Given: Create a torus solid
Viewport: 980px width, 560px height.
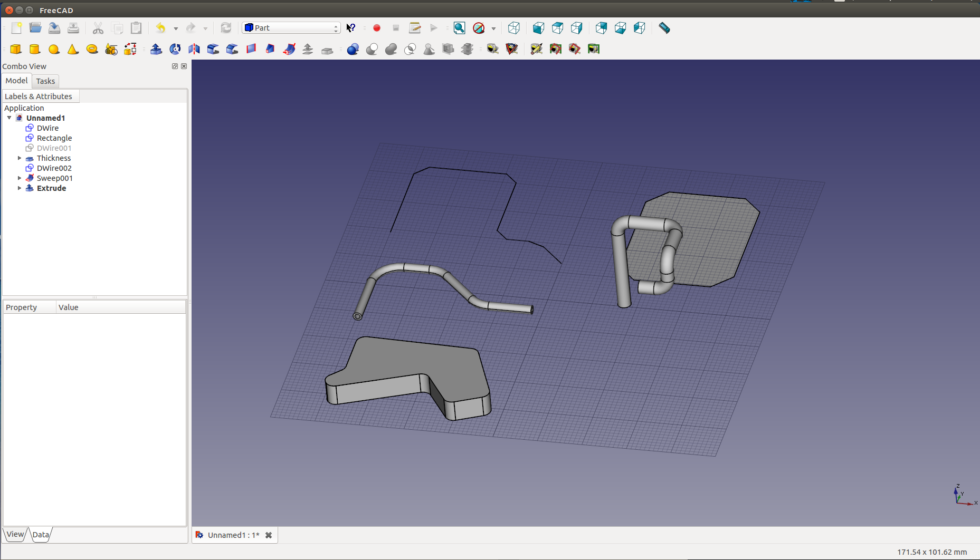Looking at the screenshot, I should point(92,49).
